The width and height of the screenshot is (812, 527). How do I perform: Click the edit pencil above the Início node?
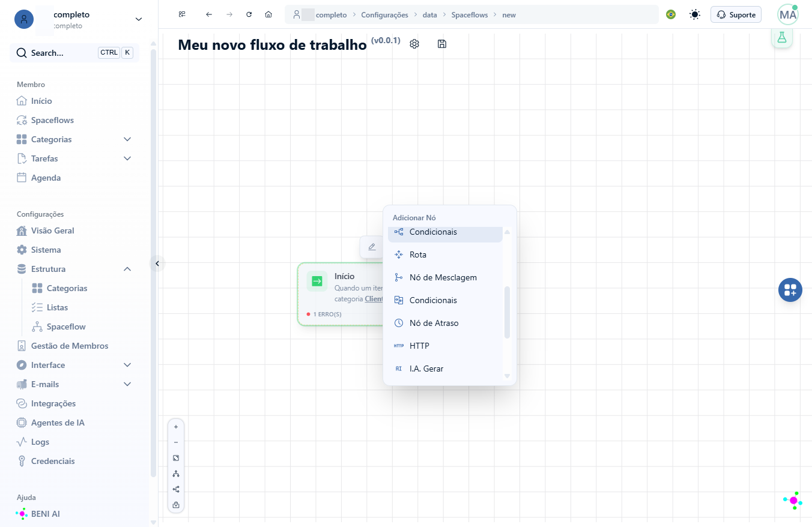point(372,247)
